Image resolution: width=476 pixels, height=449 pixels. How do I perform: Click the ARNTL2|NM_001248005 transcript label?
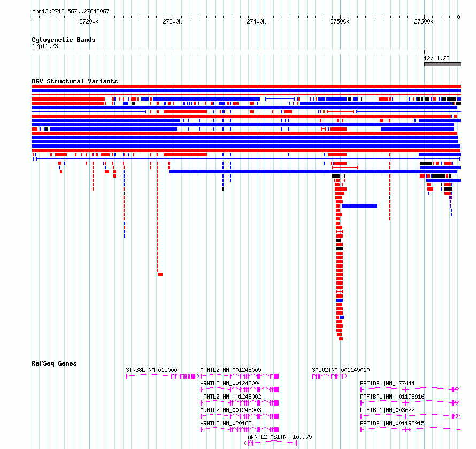tap(231, 370)
